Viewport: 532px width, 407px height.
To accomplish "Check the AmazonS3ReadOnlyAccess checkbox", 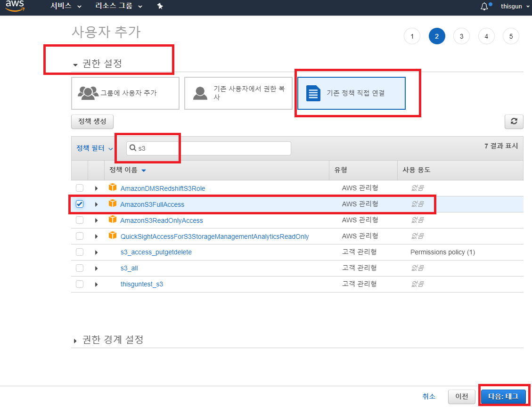I will (80, 220).
